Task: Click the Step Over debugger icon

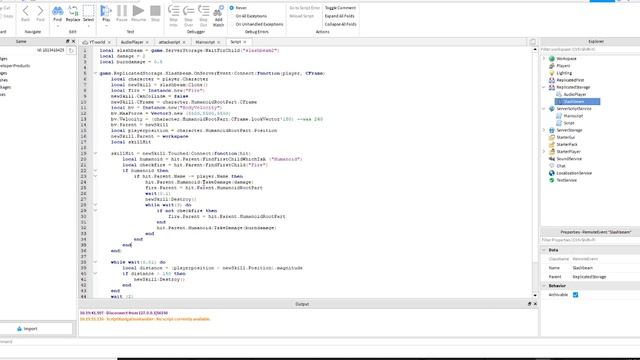Action: pos(189,11)
